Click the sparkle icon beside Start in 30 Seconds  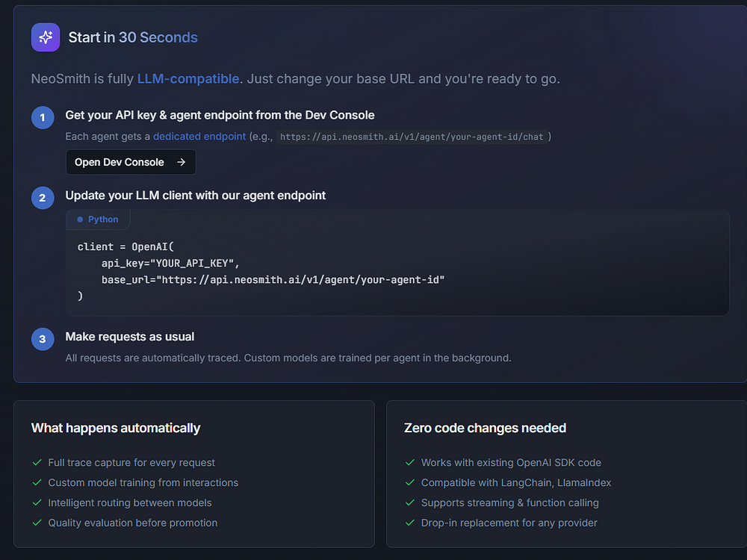point(46,37)
